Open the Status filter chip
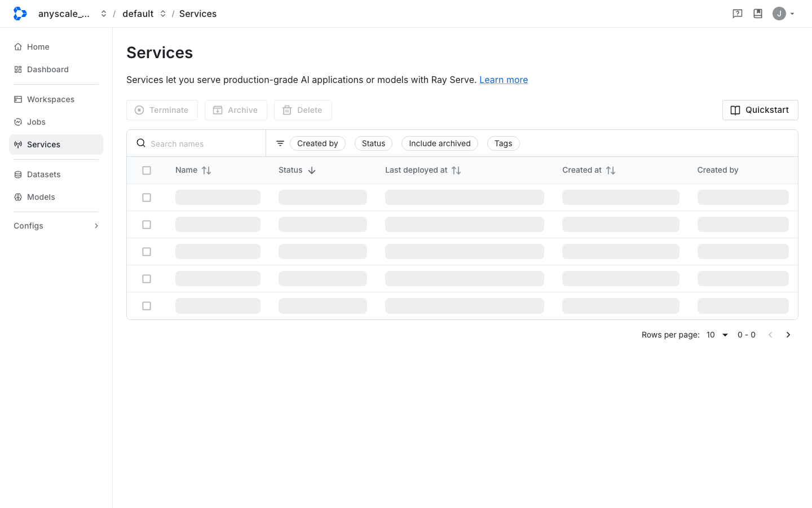Image resolution: width=812 pixels, height=508 pixels. coord(373,143)
